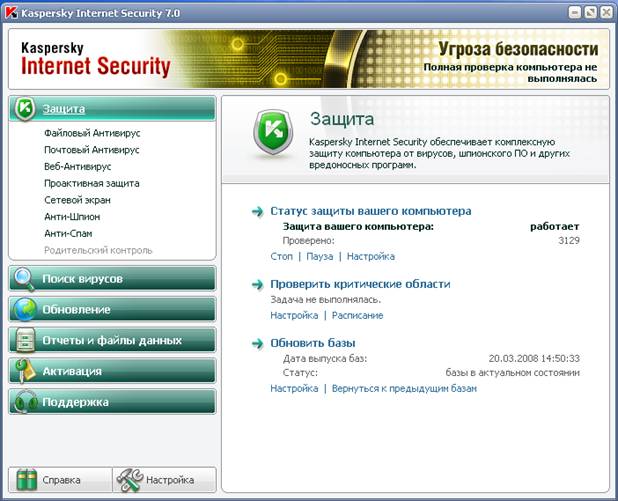
Task: Open the Расписание link
Action: (357, 316)
